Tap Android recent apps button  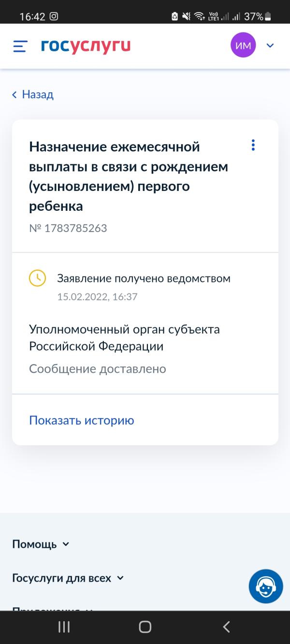64,627
